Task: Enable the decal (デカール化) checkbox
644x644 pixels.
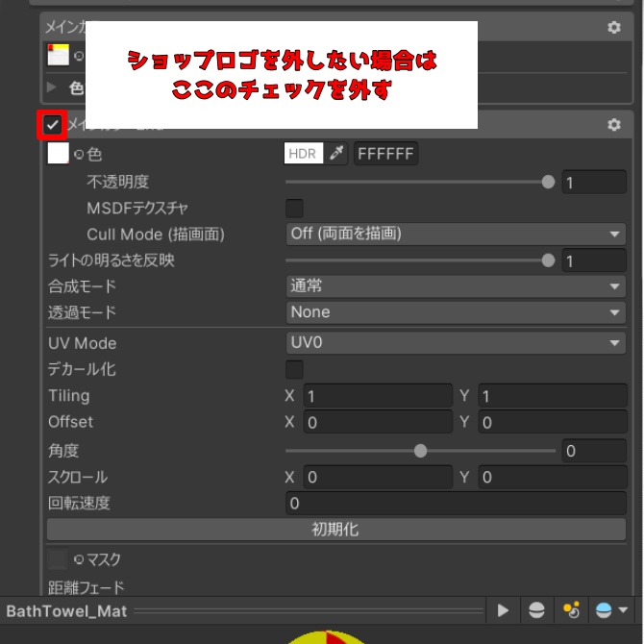Action: point(294,369)
